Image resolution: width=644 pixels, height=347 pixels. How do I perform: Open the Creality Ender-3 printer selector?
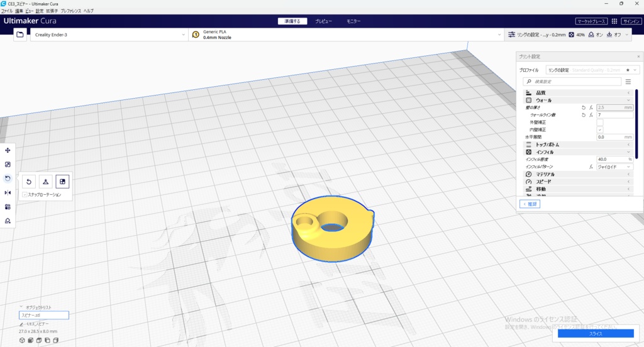coord(109,35)
